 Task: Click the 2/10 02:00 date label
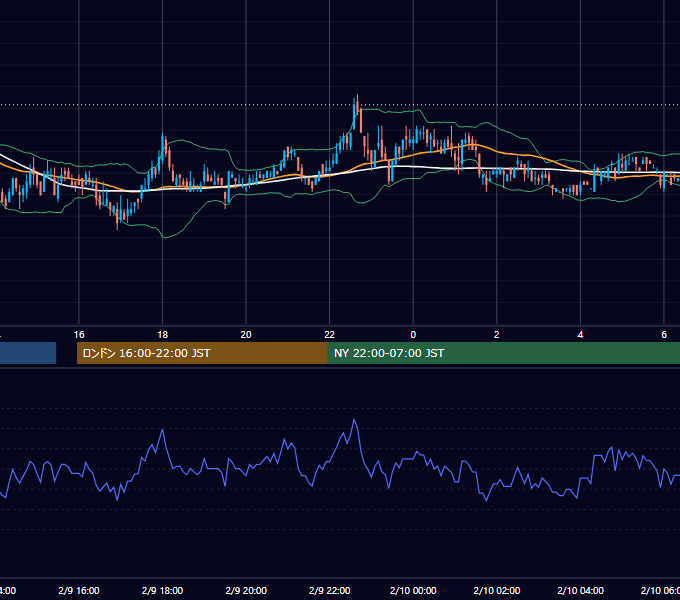[x=497, y=590]
